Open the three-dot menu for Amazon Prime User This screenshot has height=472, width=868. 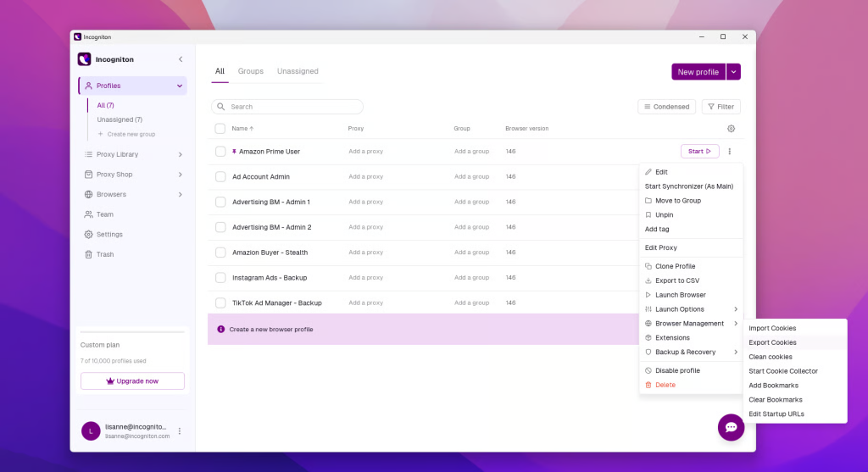coord(730,151)
